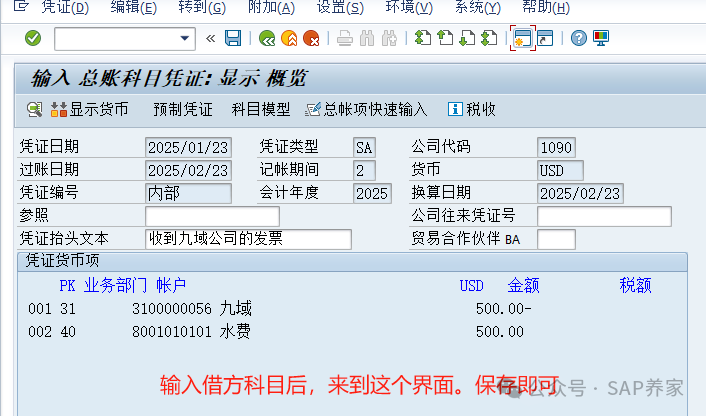Open the 环境(V) menu
This screenshot has width=706, height=416.
point(409,7)
